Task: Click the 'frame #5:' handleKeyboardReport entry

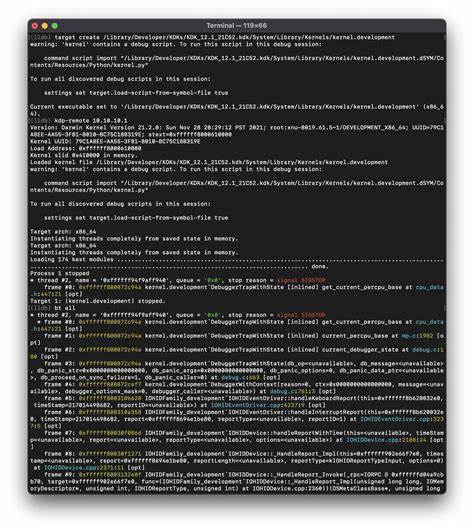Action: (237, 402)
